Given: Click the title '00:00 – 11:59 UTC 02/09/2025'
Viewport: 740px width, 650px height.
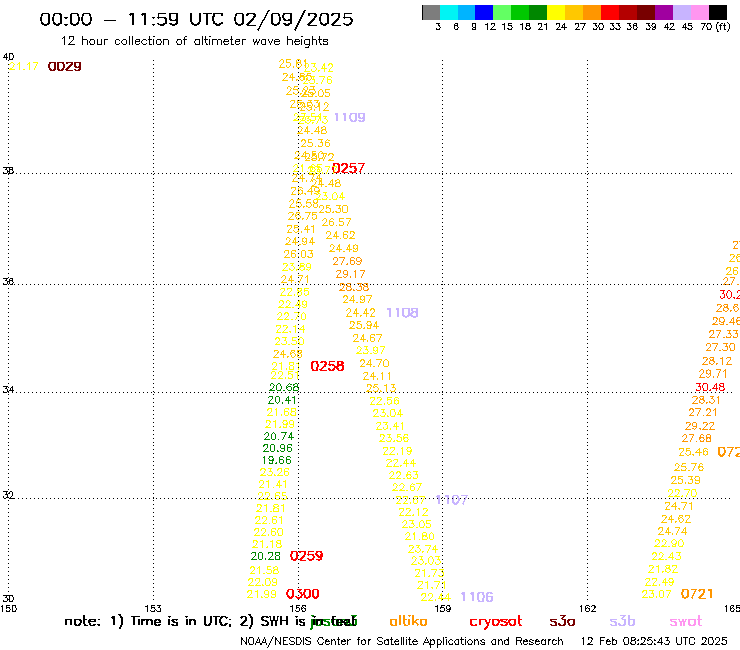Looking at the screenshot, I should coord(196,19).
